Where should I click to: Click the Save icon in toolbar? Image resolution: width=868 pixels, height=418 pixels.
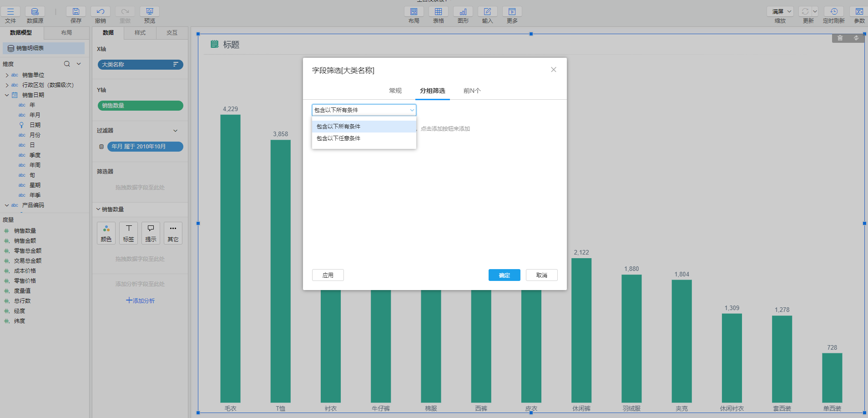[x=76, y=12]
